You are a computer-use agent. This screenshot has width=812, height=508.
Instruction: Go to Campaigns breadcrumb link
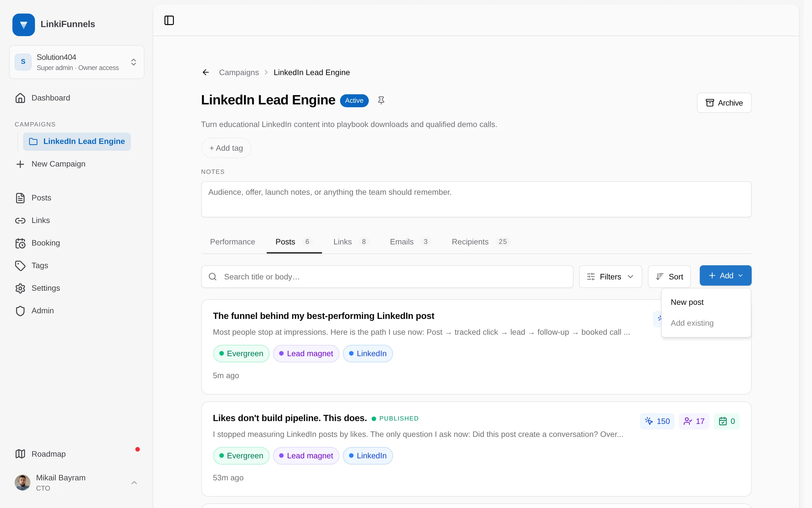pos(239,72)
